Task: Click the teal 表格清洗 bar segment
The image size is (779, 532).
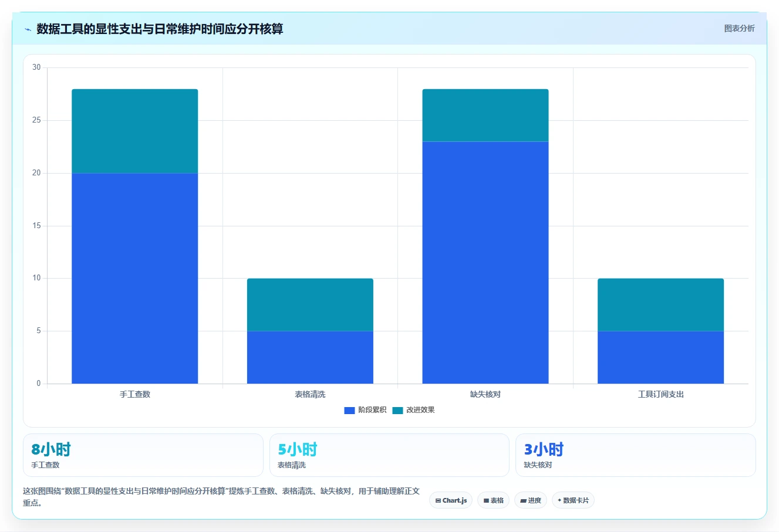Action: point(310,304)
